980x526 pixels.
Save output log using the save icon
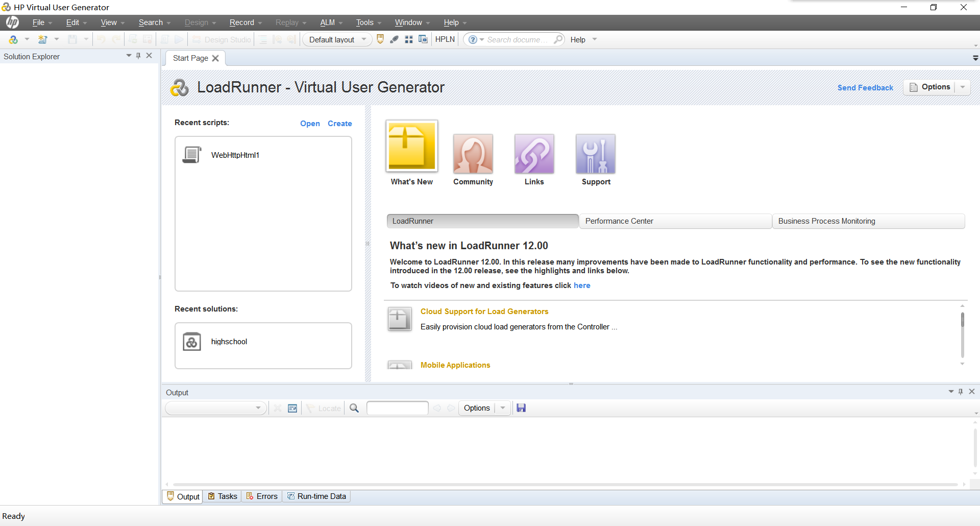521,408
